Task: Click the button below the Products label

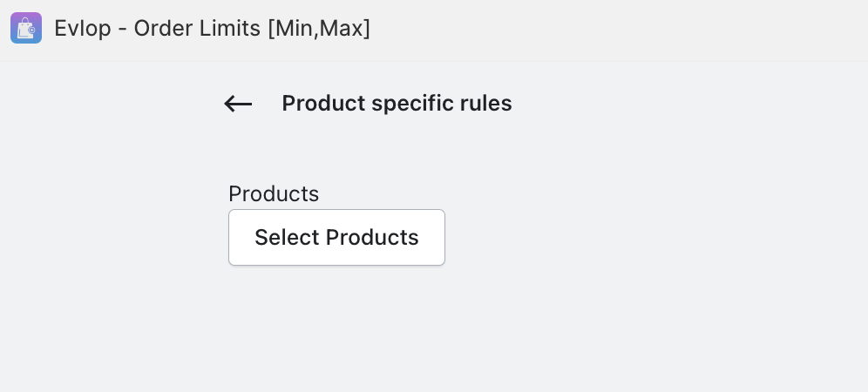Action: 336,237
